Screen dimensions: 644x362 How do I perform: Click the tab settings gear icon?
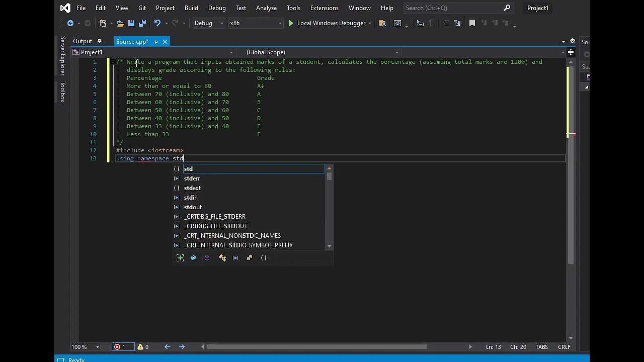tap(572, 41)
